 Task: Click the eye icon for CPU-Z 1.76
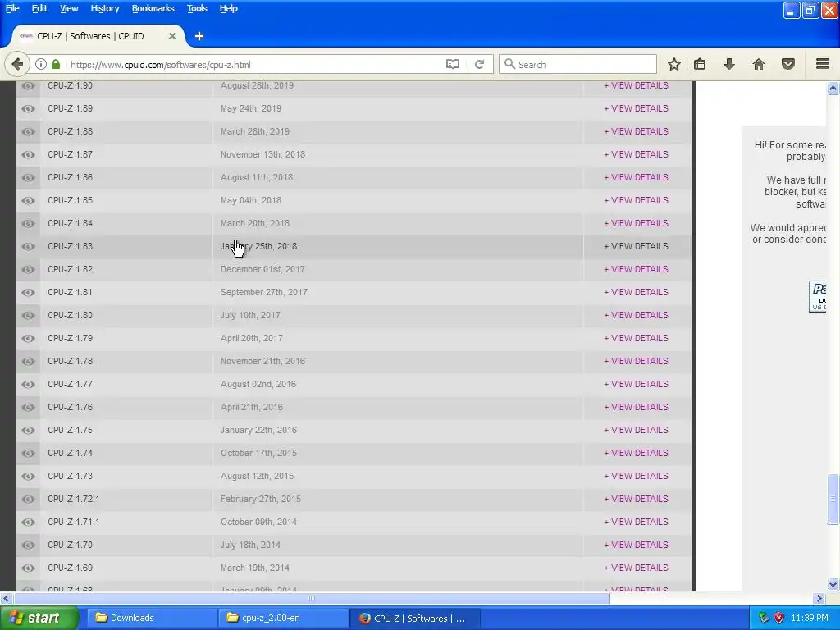click(29, 407)
